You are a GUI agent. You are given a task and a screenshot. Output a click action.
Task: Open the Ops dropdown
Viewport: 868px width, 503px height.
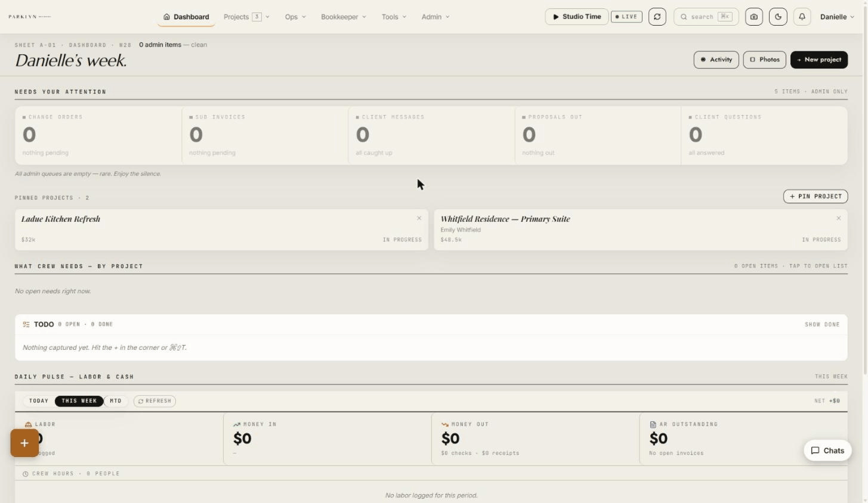[295, 17]
